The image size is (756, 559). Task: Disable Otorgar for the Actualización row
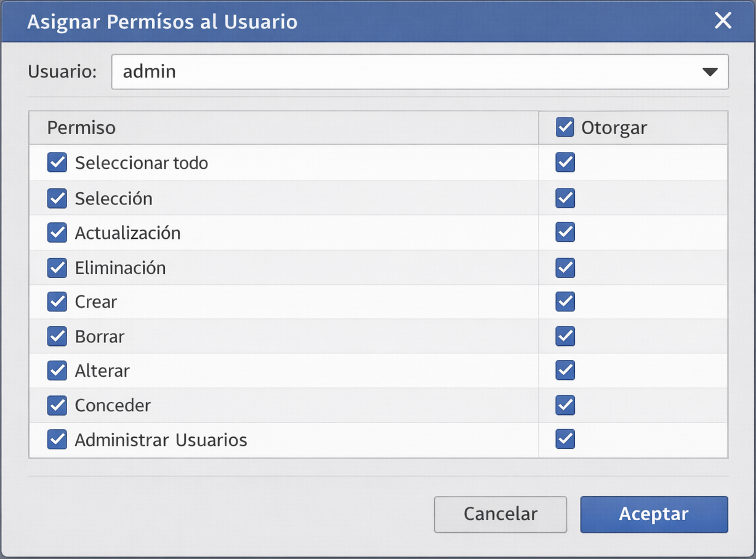pos(565,233)
